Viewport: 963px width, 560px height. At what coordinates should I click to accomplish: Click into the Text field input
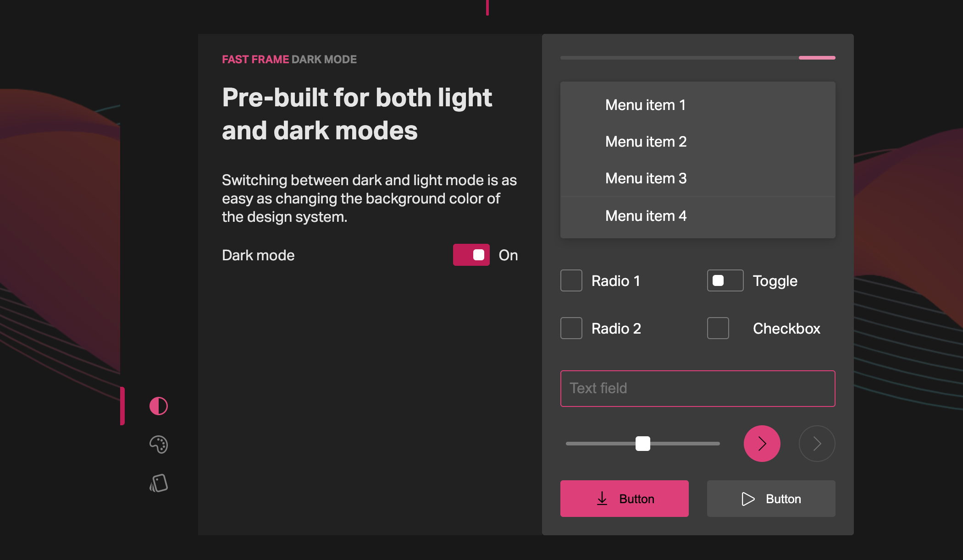[x=697, y=388]
